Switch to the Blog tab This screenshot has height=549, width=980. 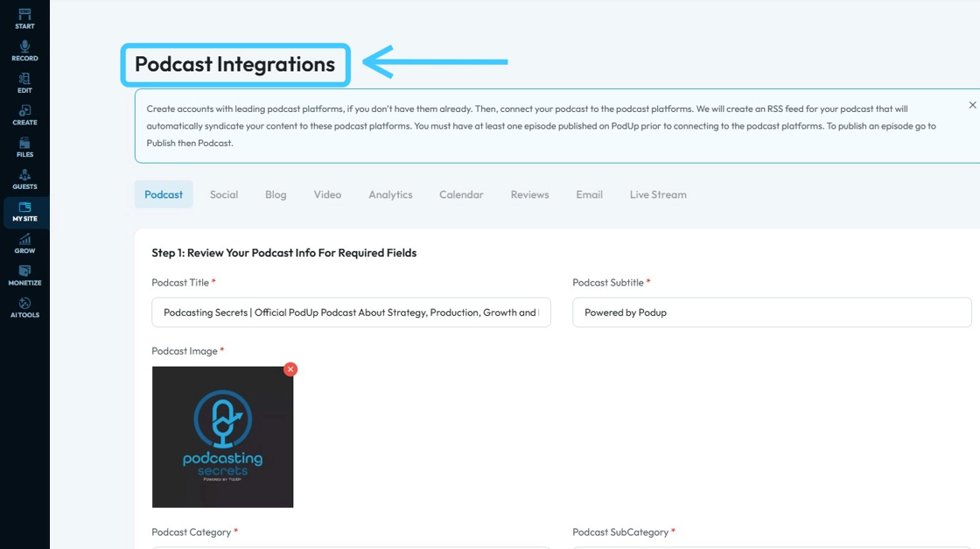[x=276, y=194]
